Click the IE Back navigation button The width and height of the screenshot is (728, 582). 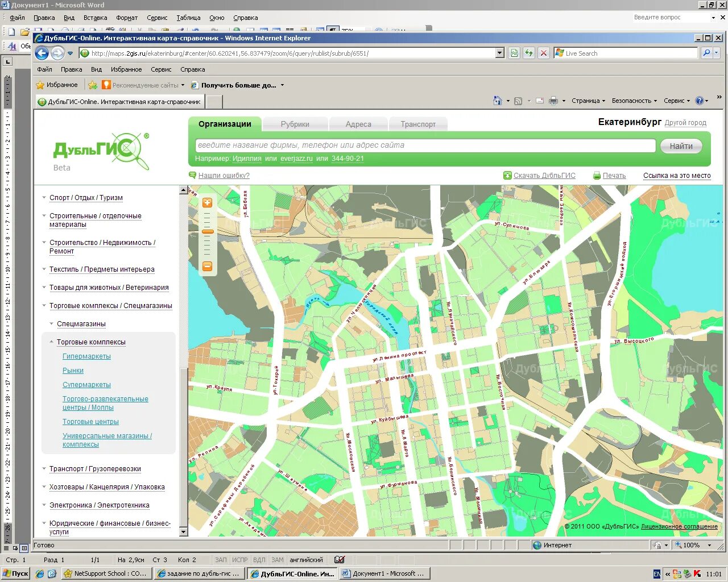tap(42, 53)
